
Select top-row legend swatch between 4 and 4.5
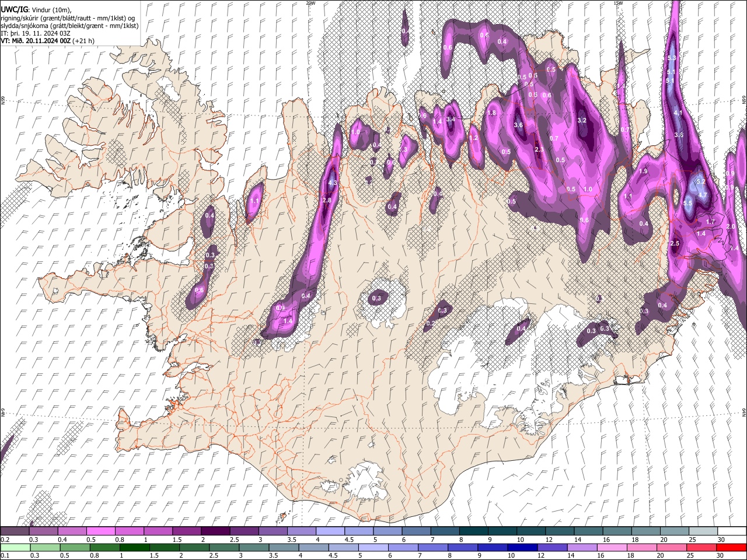point(329,531)
